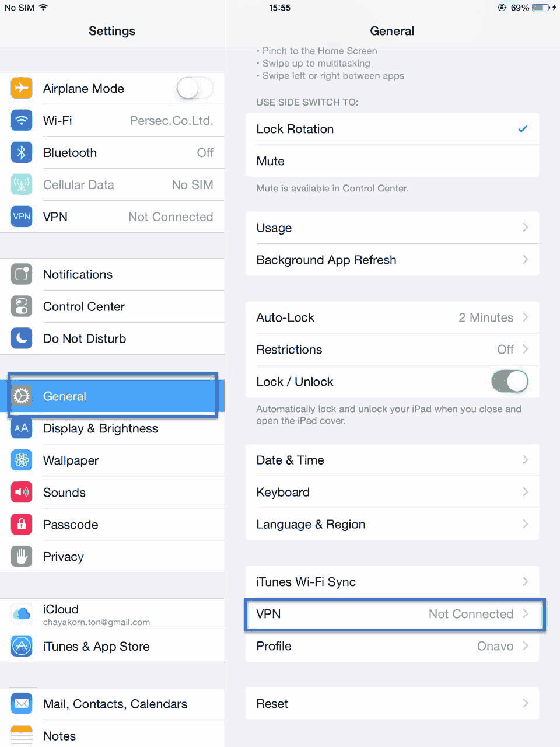Tap the Do Not Disturb moon icon

[x=22, y=338]
